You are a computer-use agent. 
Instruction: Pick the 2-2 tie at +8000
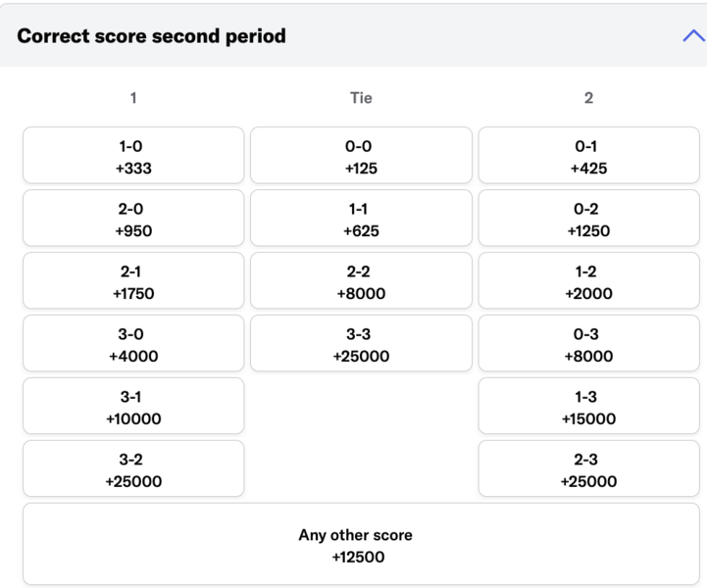[361, 280]
